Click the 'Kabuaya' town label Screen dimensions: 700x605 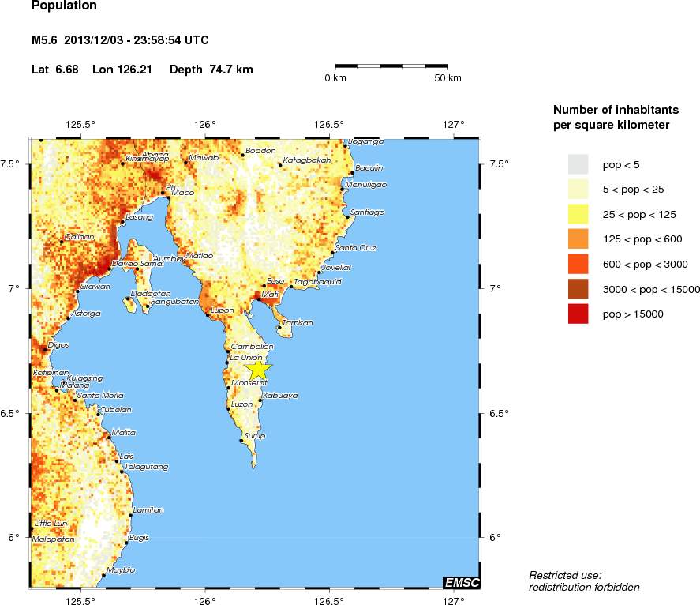point(280,396)
